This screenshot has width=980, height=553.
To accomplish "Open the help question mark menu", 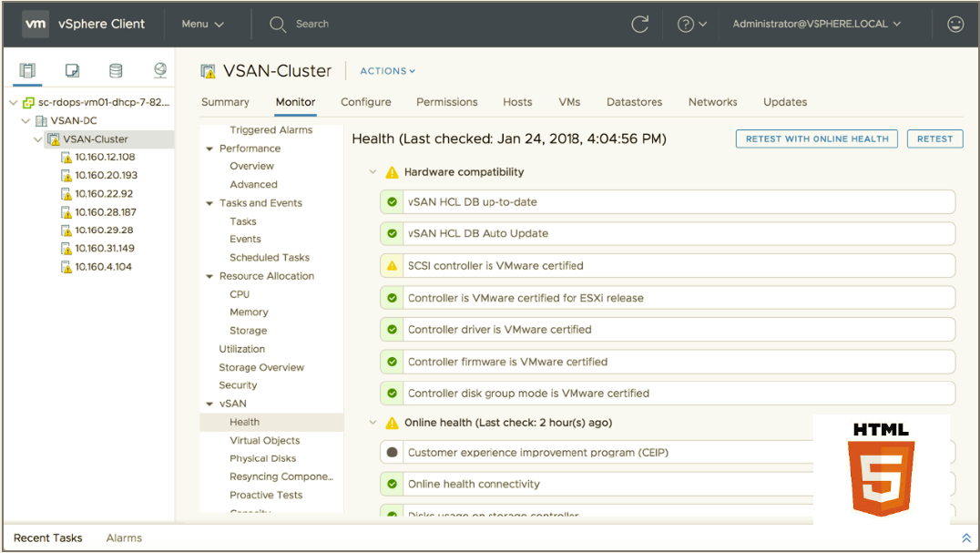I will 691,25.
